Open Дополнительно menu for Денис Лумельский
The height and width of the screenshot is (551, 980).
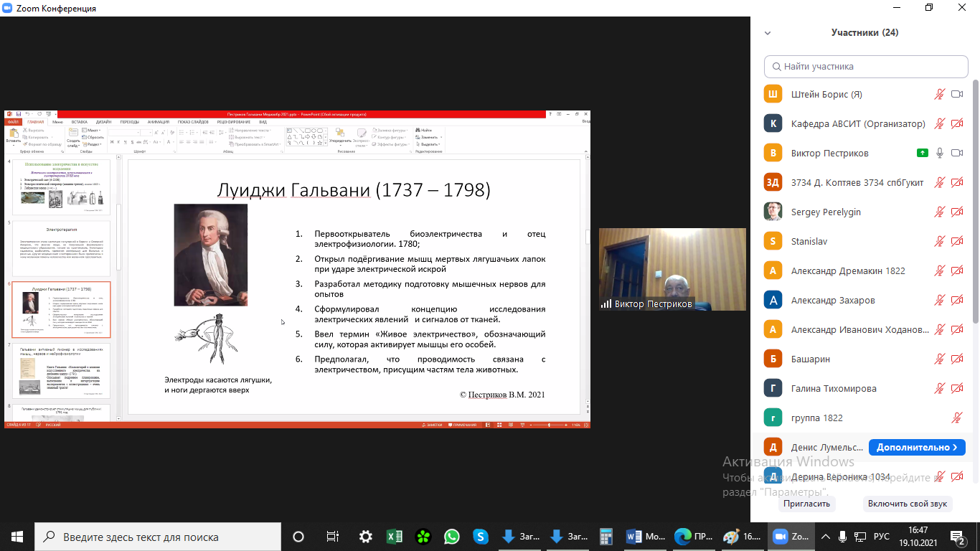(x=916, y=447)
